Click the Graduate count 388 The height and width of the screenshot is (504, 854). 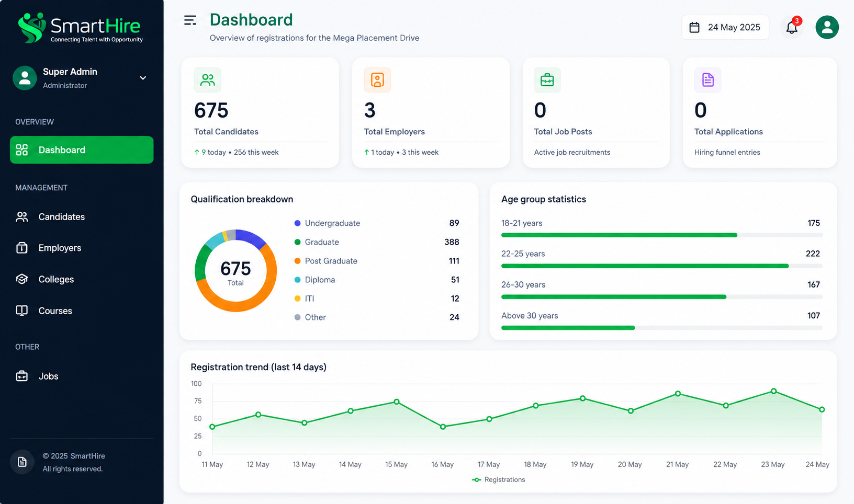pyautogui.click(x=452, y=242)
